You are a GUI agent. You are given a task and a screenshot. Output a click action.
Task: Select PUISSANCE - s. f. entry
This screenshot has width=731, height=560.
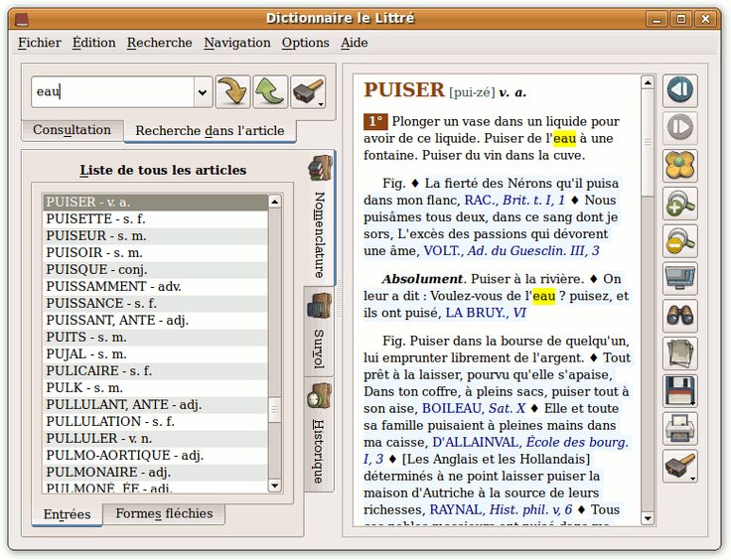click(155, 303)
